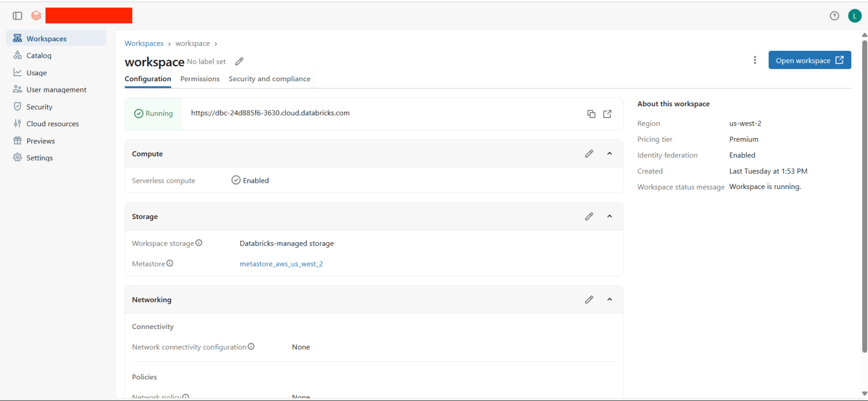Open the help question mark icon
This screenshot has width=868, height=401.
point(834,16)
